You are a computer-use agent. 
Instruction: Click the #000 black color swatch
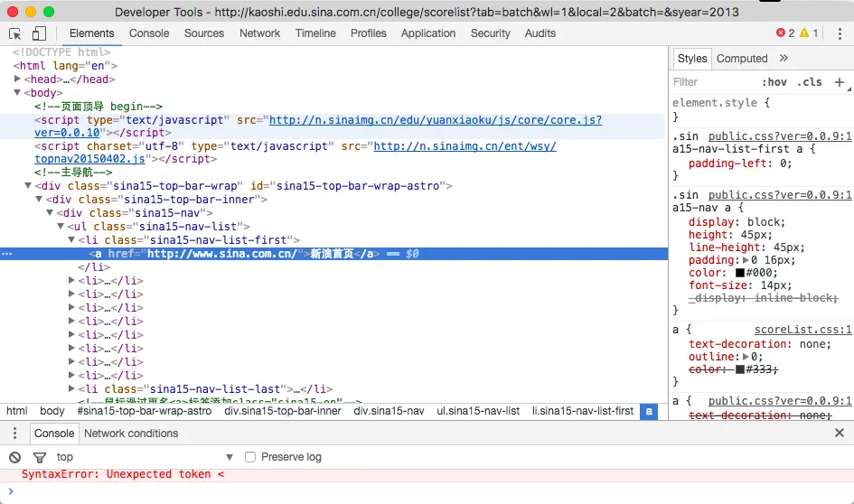[x=739, y=274]
